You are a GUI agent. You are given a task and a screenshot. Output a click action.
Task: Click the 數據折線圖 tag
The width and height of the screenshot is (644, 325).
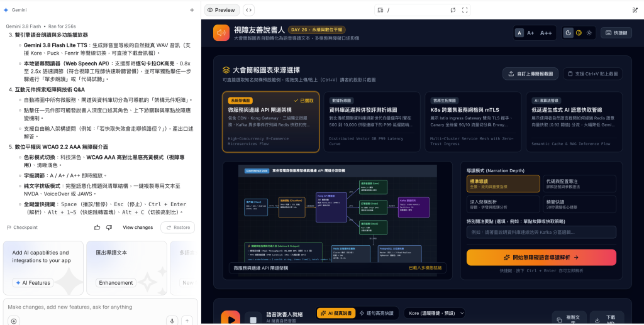tap(341, 101)
